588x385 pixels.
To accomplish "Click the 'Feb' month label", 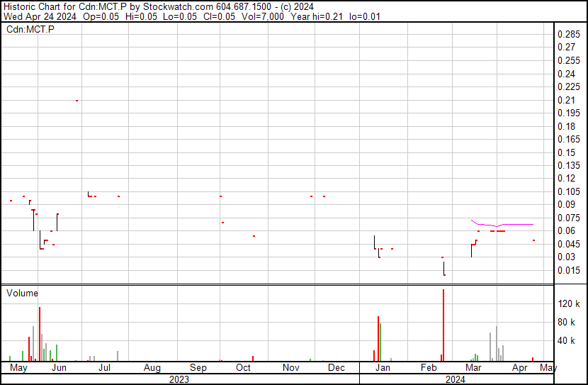I will [x=429, y=367].
